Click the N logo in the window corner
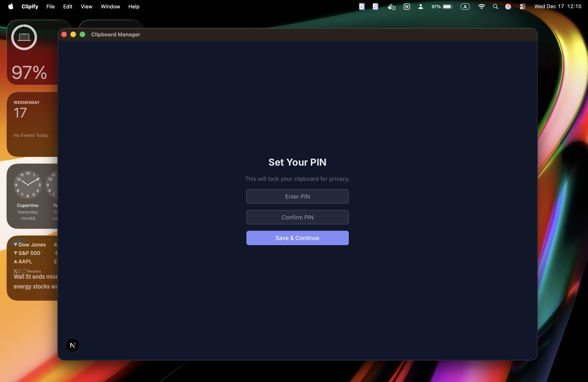 pyautogui.click(x=72, y=345)
